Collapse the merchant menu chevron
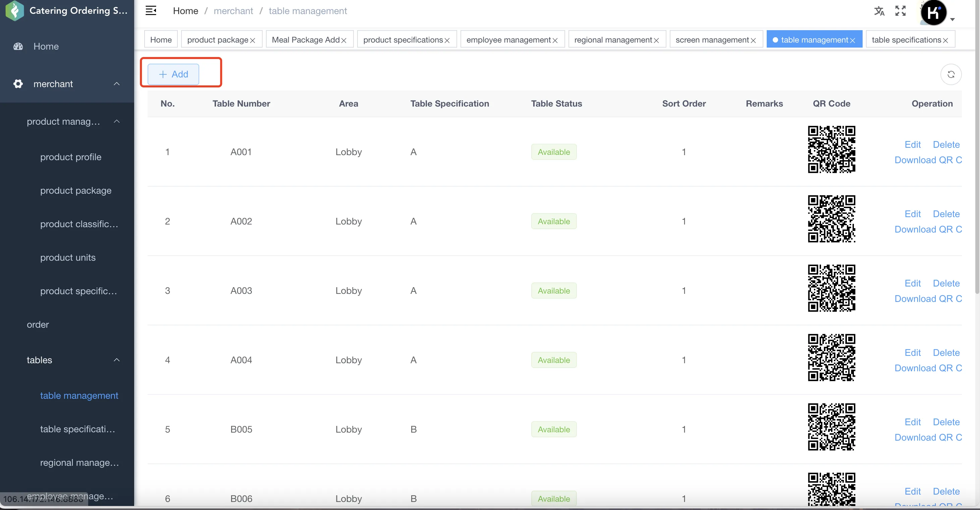 (117, 84)
